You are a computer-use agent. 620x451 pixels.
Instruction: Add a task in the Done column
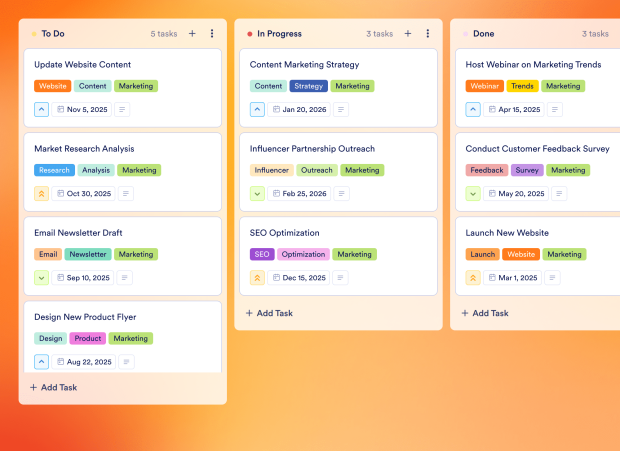485,313
